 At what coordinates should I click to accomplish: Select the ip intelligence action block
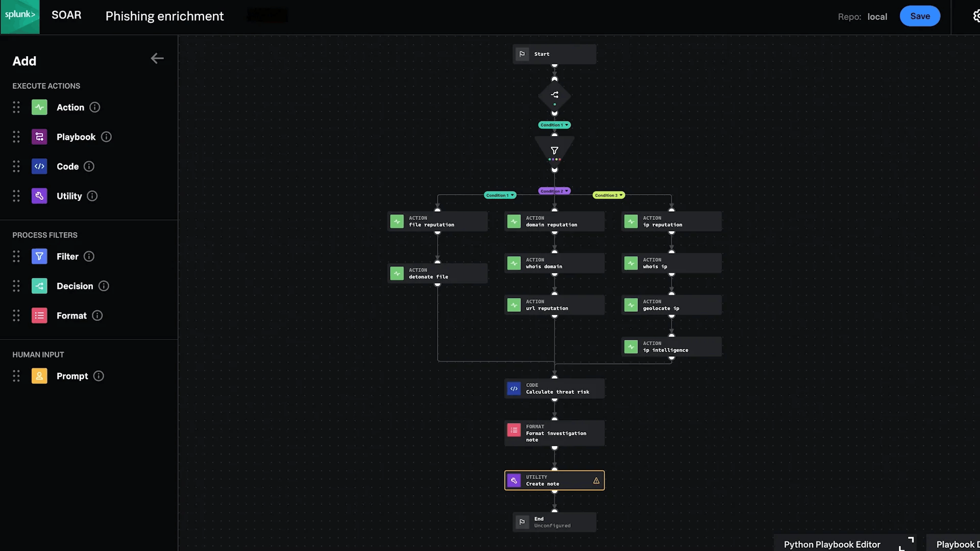[672, 347]
